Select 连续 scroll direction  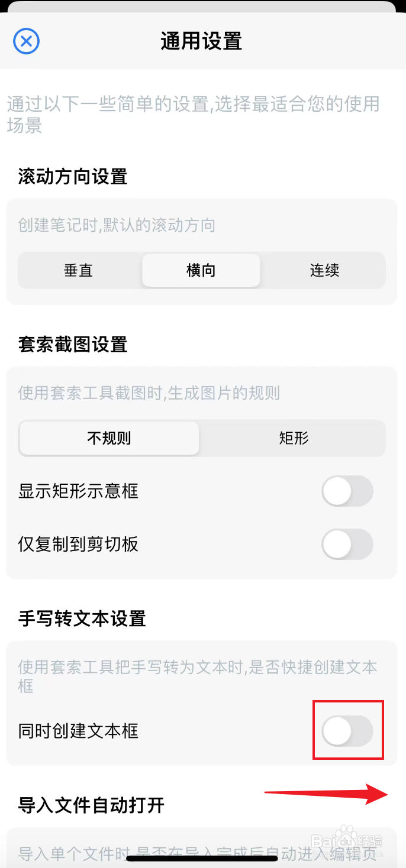tap(323, 270)
